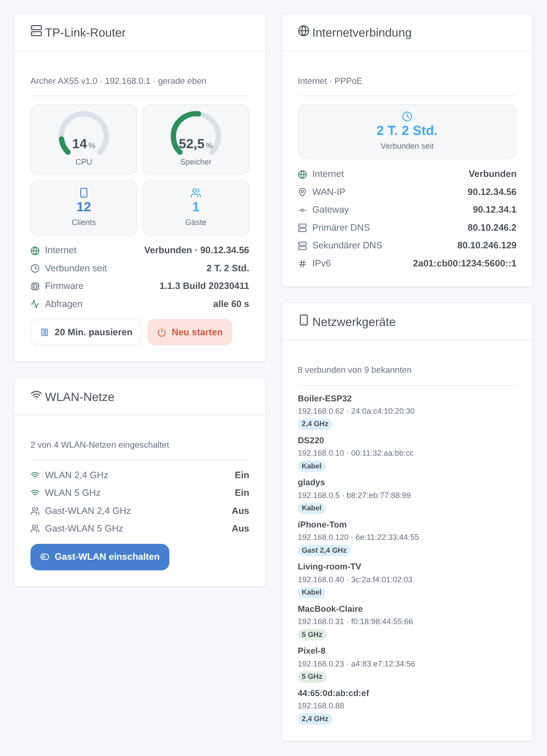
Task: Click the green globe icon in Internetverbindung Internet row
Action: 303,174
